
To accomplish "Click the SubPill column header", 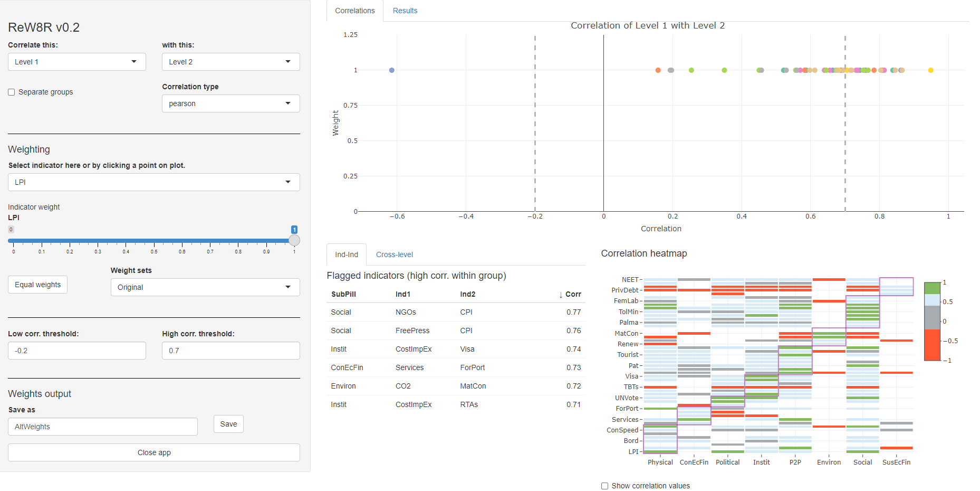I will 343,294.
